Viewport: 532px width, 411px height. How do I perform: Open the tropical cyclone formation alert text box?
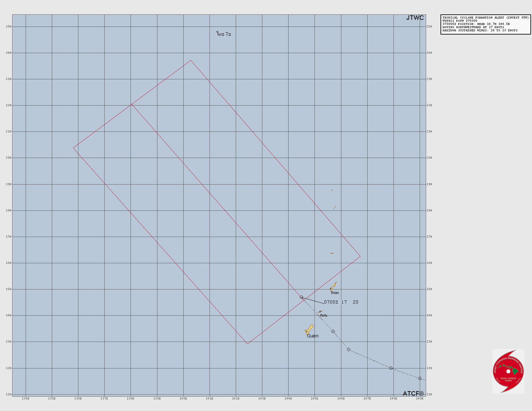click(x=485, y=24)
